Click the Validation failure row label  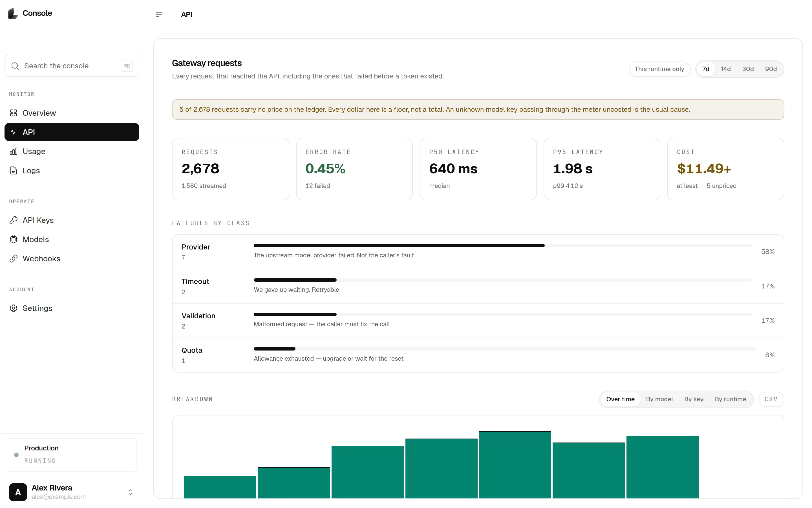click(x=198, y=316)
